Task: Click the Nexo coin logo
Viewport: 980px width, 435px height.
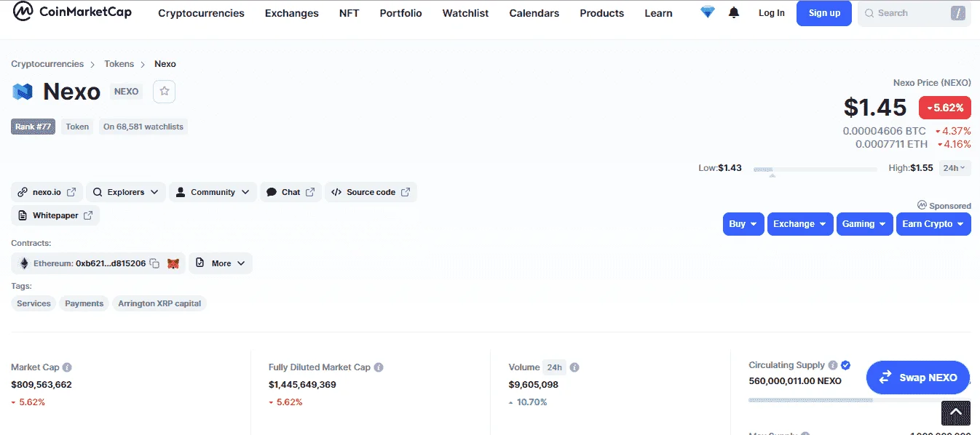Action: pyautogui.click(x=23, y=92)
